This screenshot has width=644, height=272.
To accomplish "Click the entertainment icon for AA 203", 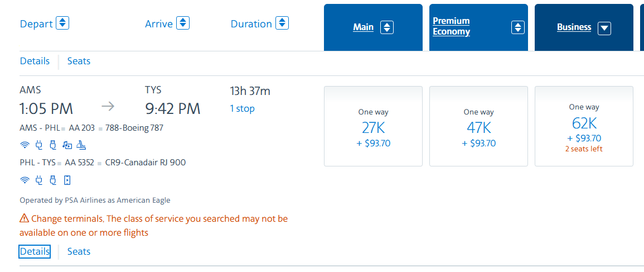I will click(67, 145).
